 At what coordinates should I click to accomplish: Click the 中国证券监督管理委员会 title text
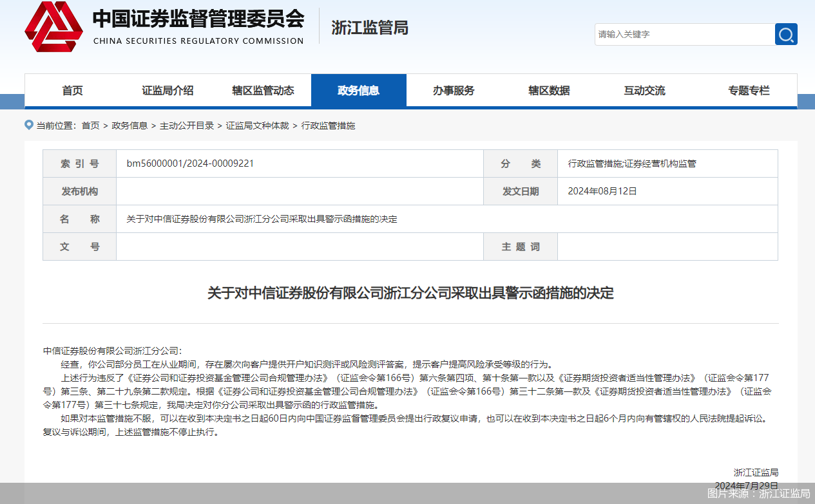(198, 19)
